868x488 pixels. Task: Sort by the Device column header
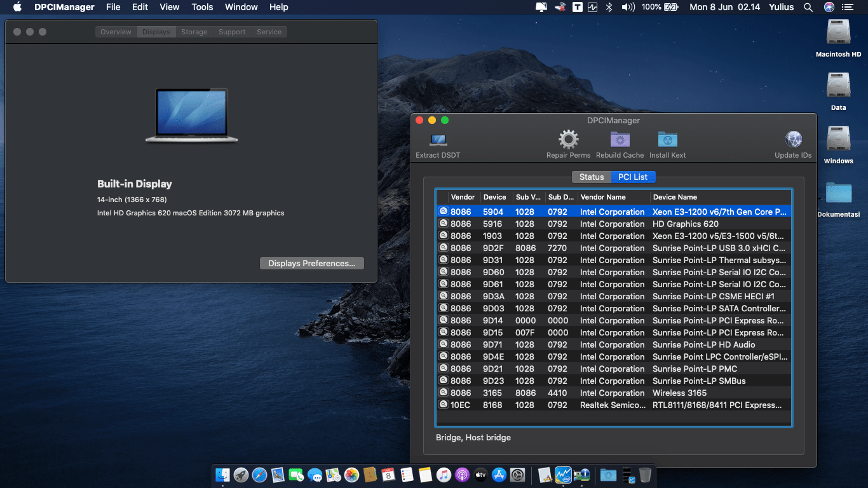pos(496,197)
